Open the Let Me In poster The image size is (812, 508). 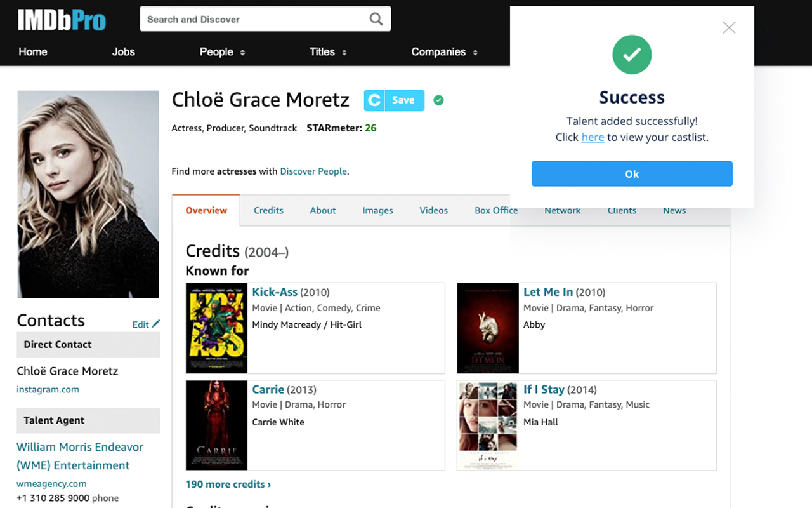coord(488,328)
